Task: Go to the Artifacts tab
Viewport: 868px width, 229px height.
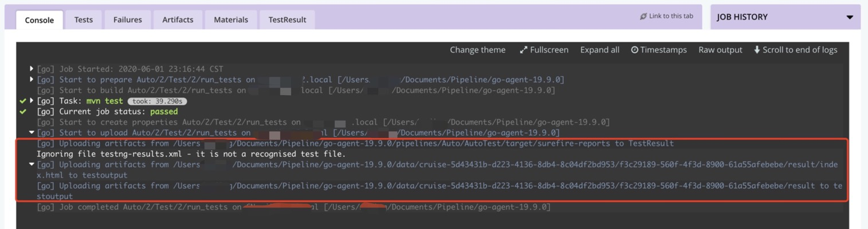Action: [x=178, y=19]
